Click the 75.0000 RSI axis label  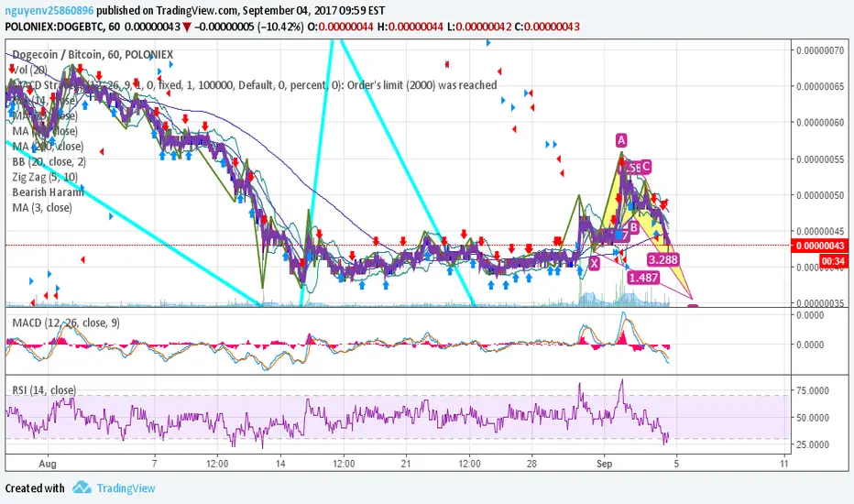[813, 390]
